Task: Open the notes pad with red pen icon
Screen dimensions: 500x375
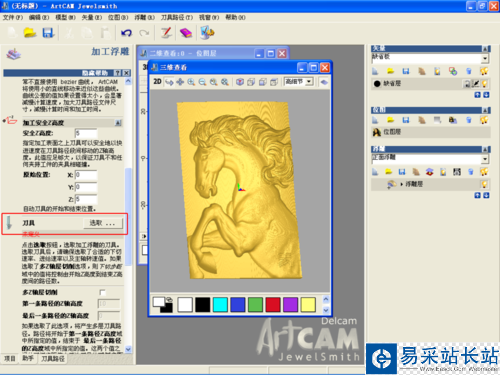Action: coord(166,33)
